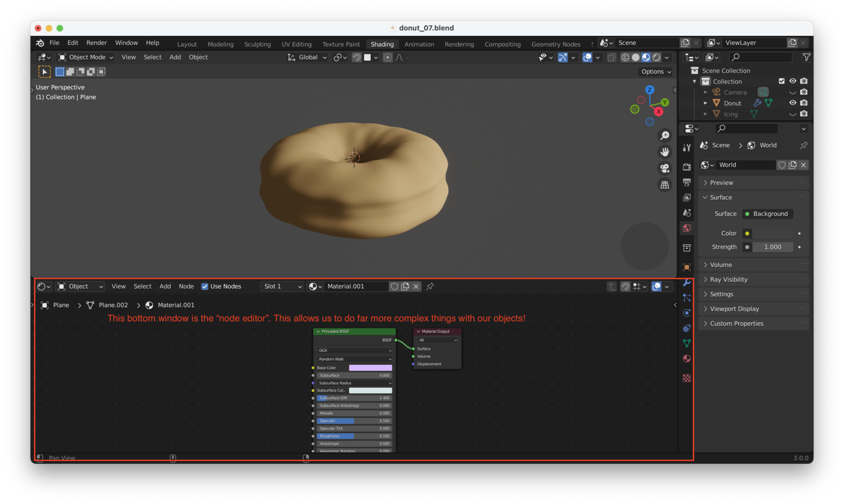The height and width of the screenshot is (504, 844).
Task: Open the Node menu in the shader editor
Action: 187,287
